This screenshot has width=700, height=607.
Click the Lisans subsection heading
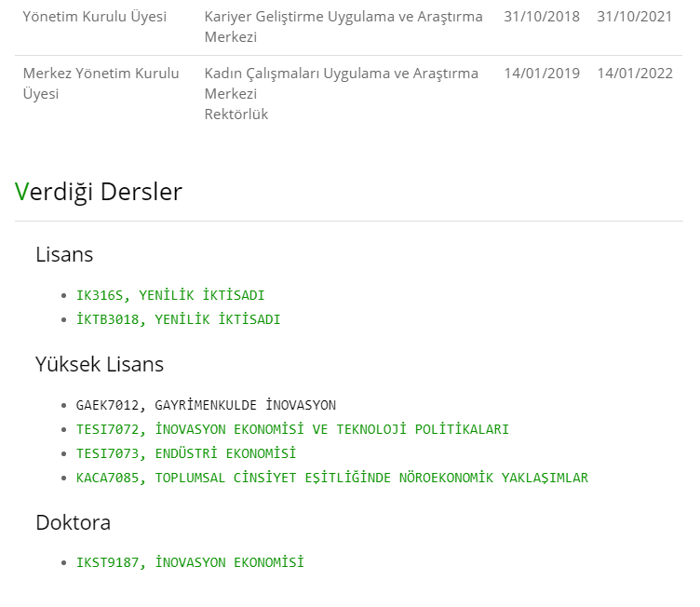point(64,254)
